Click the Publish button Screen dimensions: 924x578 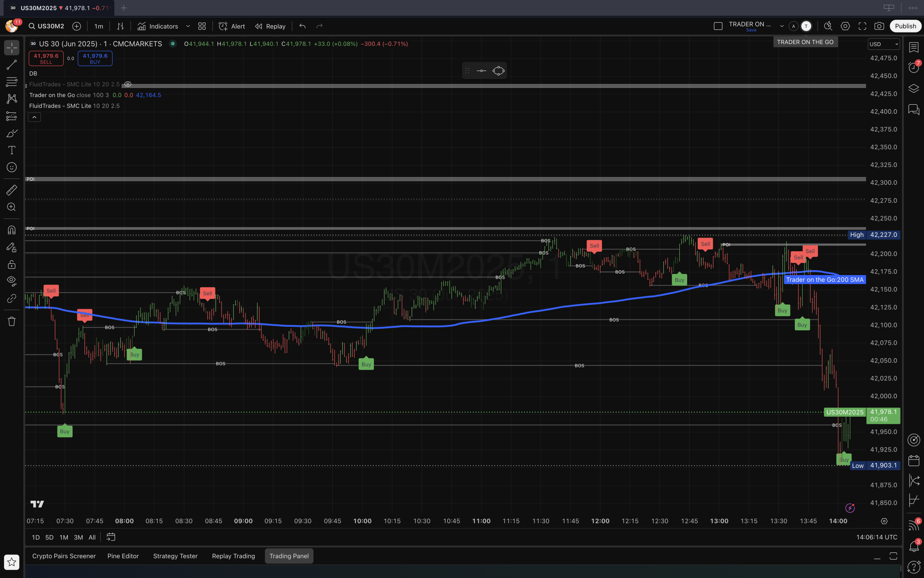point(905,26)
